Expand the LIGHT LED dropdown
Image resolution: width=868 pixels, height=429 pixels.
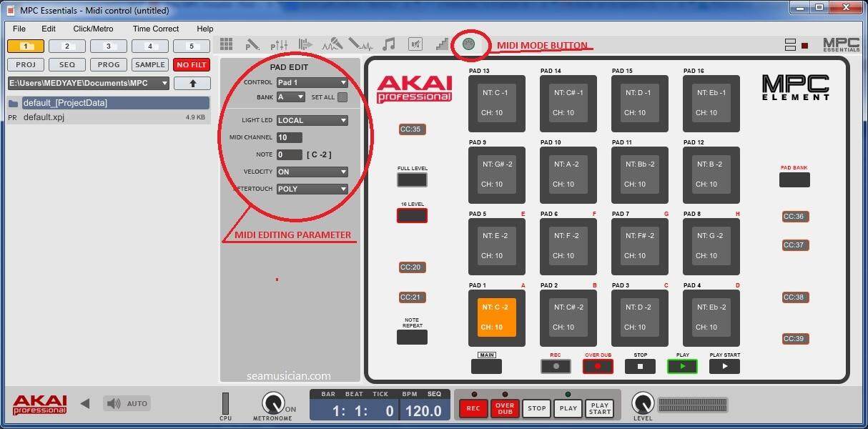pos(312,120)
